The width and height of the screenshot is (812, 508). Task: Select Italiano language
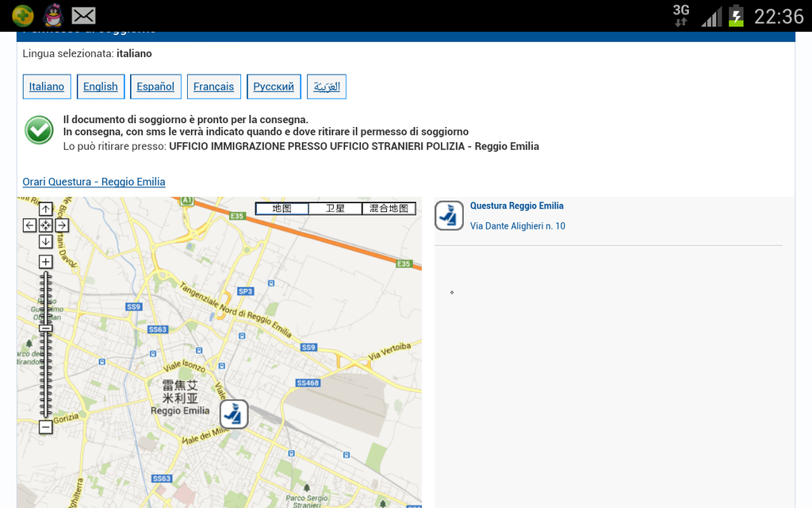[x=47, y=87]
